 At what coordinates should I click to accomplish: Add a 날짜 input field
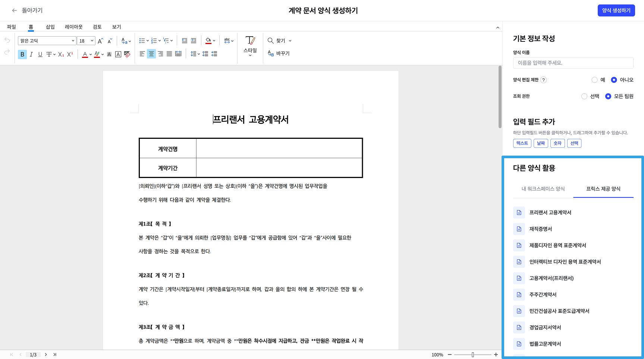point(541,143)
